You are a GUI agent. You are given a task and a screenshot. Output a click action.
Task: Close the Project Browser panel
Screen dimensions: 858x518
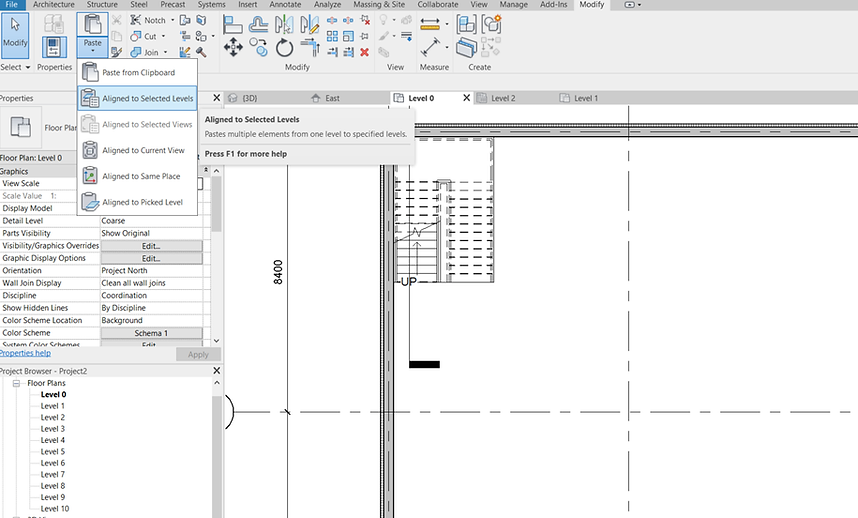[x=217, y=371]
